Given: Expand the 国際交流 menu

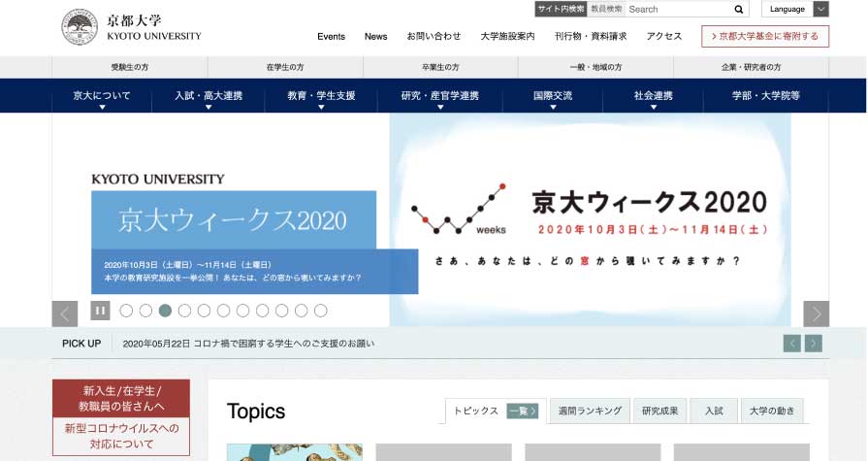Looking at the screenshot, I should tap(553, 96).
